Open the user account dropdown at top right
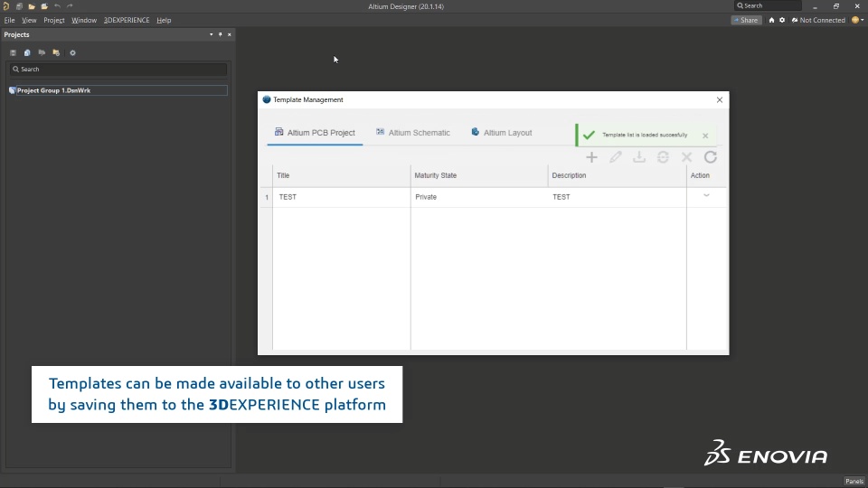 (x=857, y=20)
